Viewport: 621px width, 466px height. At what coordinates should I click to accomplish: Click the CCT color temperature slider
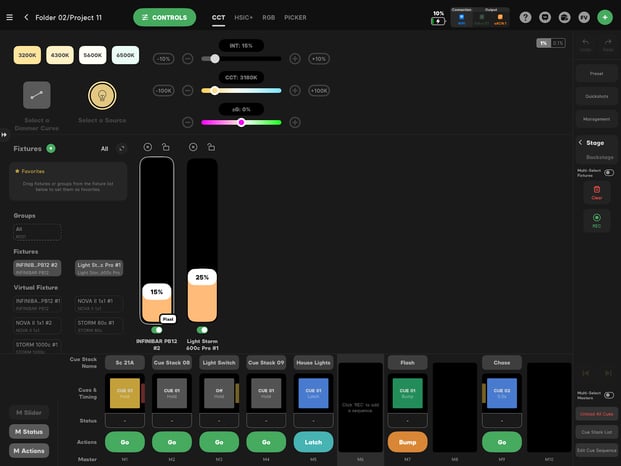coord(241,91)
